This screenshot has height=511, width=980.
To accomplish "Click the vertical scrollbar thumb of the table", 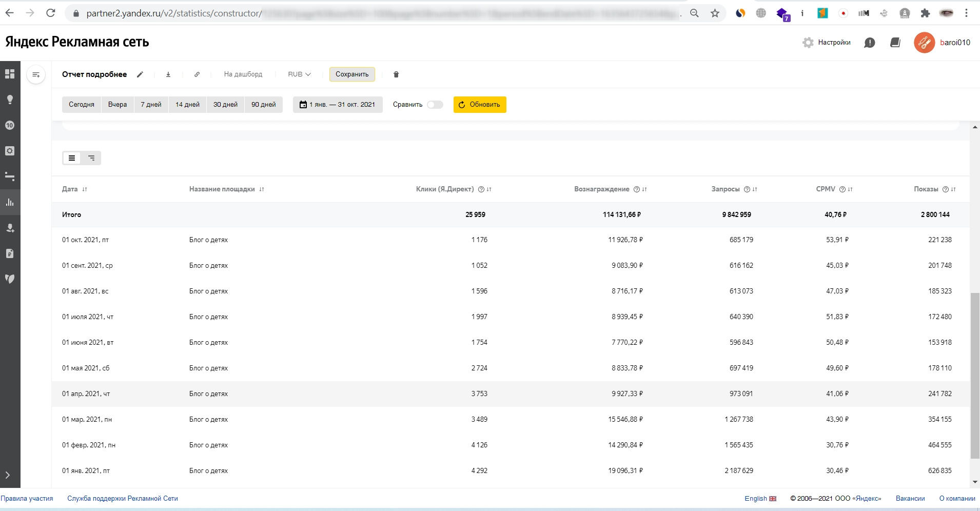I will pyautogui.click(x=975, y=376).
